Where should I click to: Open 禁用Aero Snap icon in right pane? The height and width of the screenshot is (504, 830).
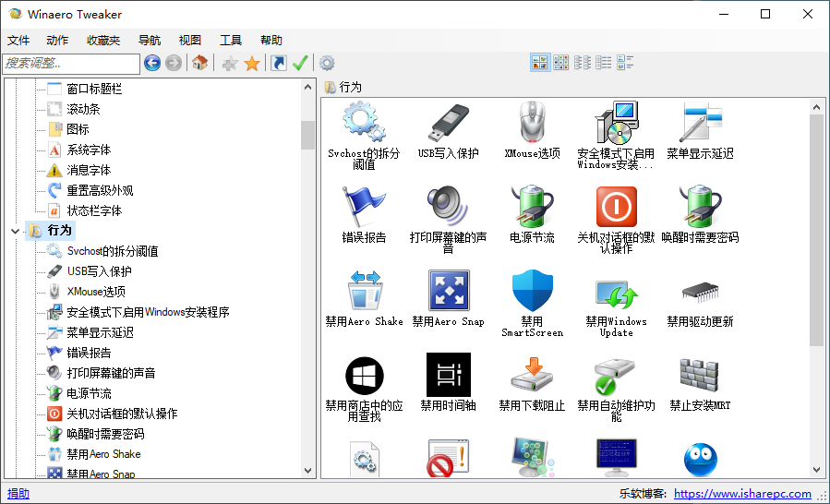449,290
